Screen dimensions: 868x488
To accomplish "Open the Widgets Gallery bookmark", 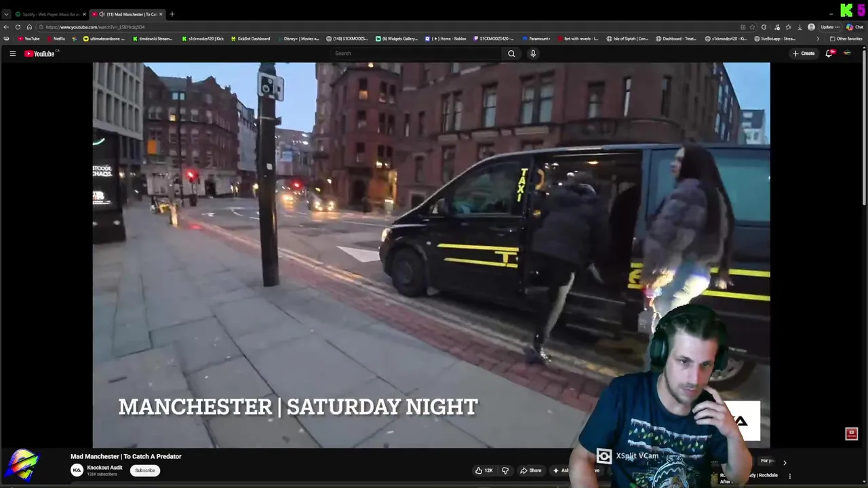I will click(397, 39).
